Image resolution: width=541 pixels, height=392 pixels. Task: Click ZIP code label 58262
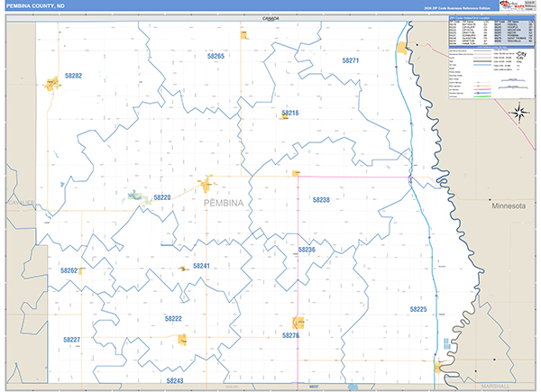point(69,270)
